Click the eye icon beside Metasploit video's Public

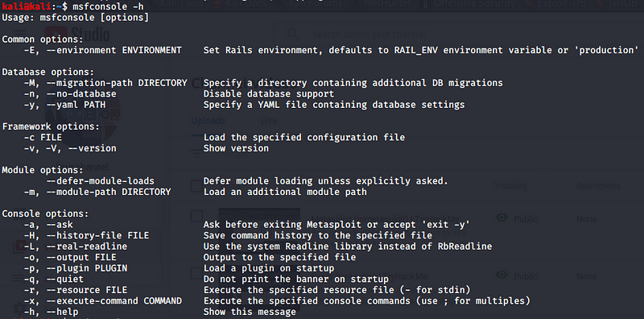click(x=502, y=217)
